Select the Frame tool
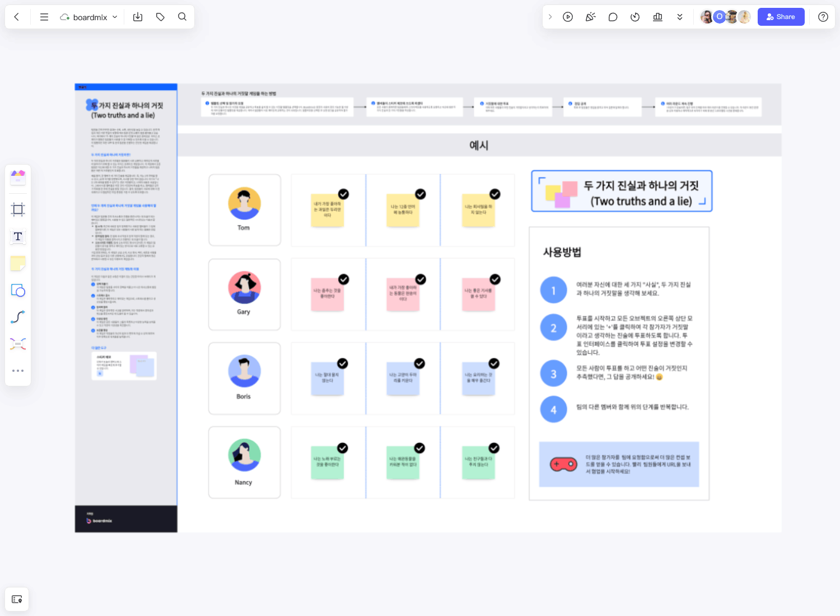 (x=18, y=209)
